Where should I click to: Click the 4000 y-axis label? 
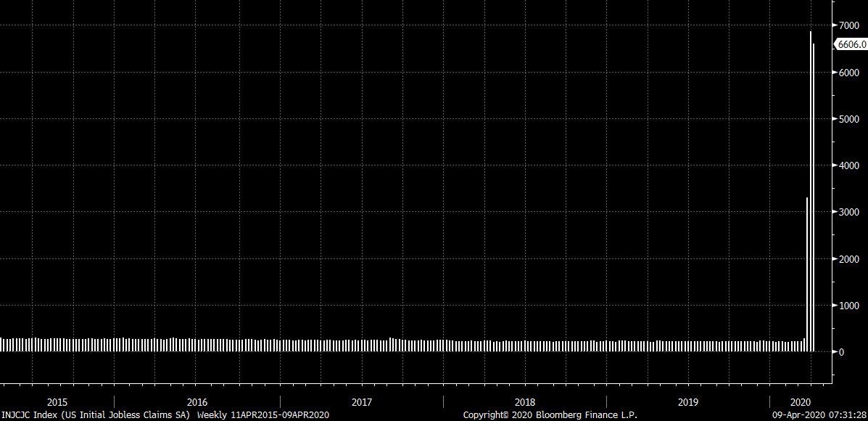tap(848, 165)
